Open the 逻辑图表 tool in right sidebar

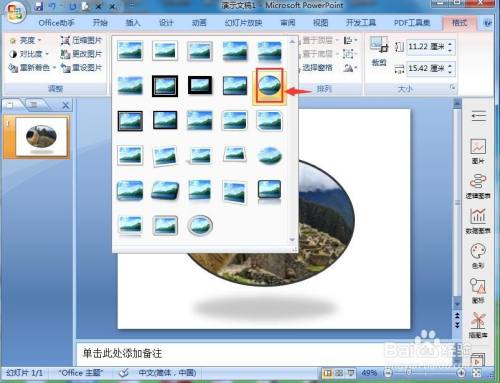coord(478,186)
